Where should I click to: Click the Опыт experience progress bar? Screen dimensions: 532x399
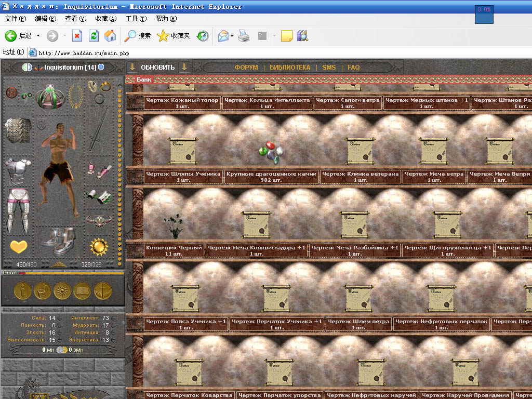(x=71, y=273)
